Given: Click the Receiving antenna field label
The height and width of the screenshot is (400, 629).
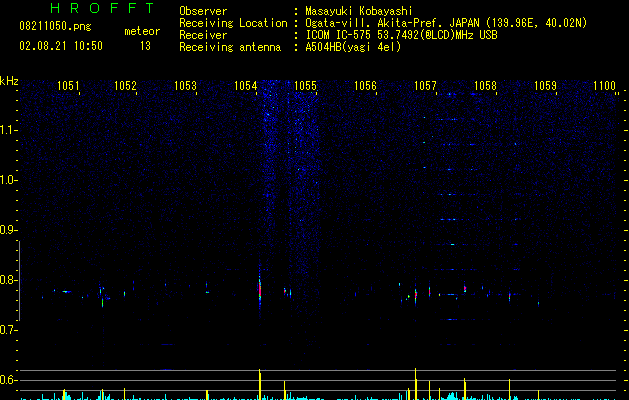Looking at the screenshot, I should click(230, 47).
